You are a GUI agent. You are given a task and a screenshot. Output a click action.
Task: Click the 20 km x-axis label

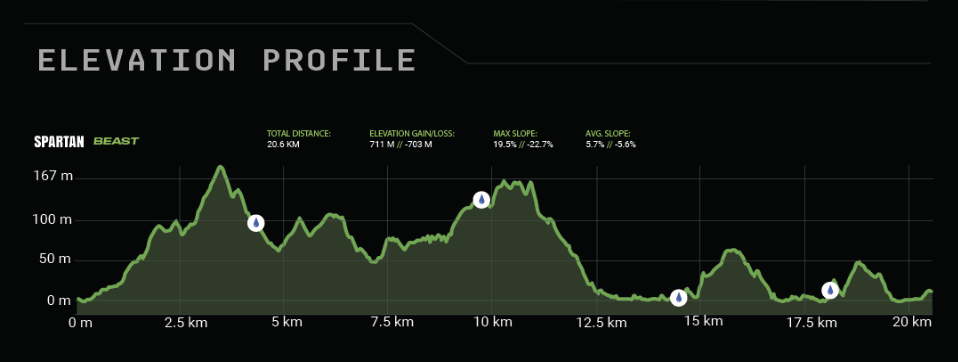click(x=911, y=322)
